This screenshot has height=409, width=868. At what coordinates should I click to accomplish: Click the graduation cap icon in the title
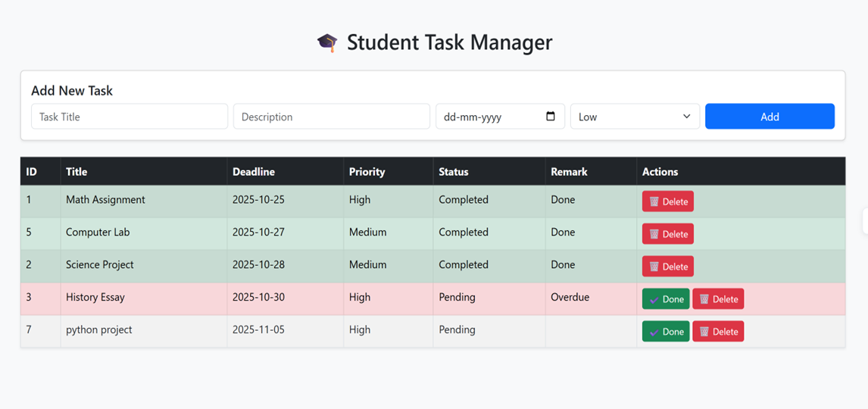pos(327,42)
